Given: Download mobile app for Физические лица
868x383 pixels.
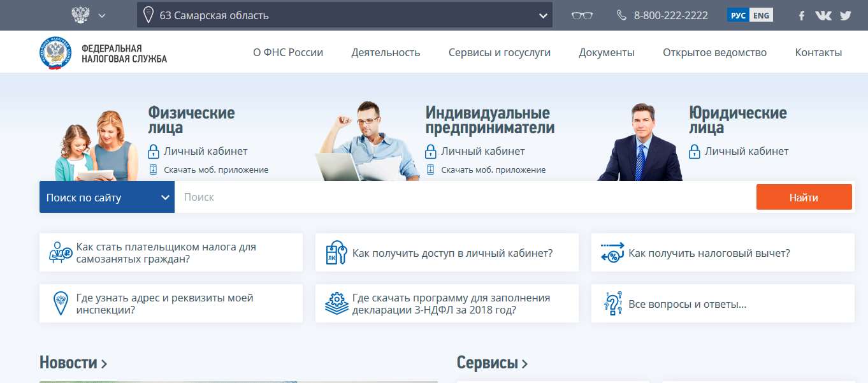Looking at the screenshot, I should point(216,170).
